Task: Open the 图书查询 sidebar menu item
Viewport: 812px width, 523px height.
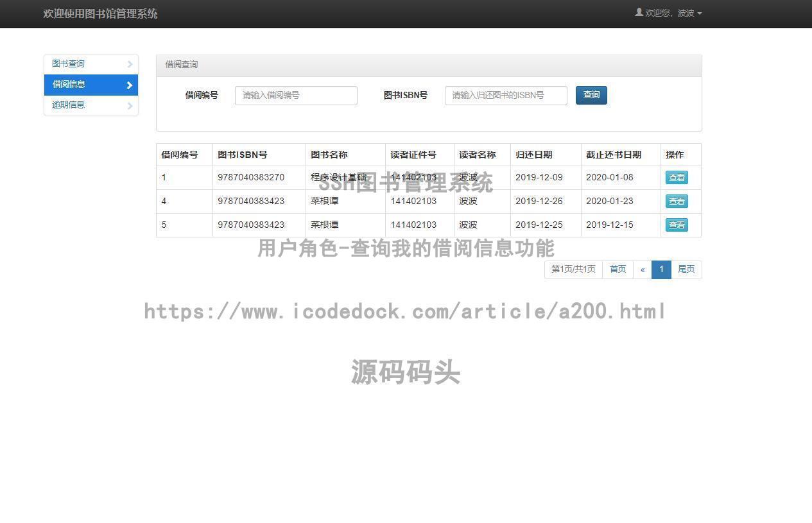Action: (68, 64)
